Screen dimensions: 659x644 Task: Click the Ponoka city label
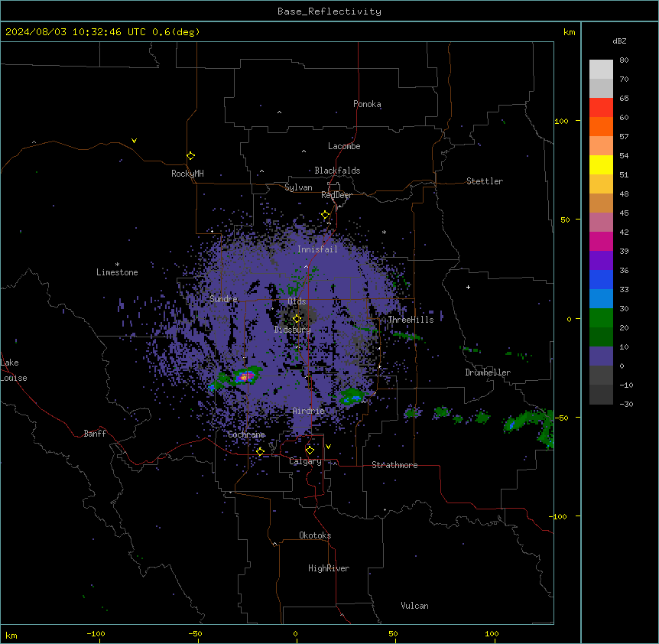pyautogui.click(x=367, y=104)
